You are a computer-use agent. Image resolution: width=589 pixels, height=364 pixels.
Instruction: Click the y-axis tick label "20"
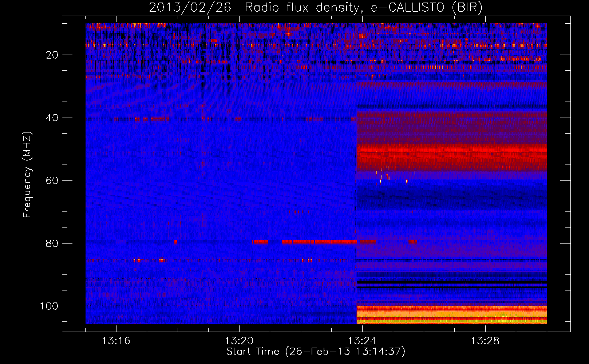tap(52, 55)
